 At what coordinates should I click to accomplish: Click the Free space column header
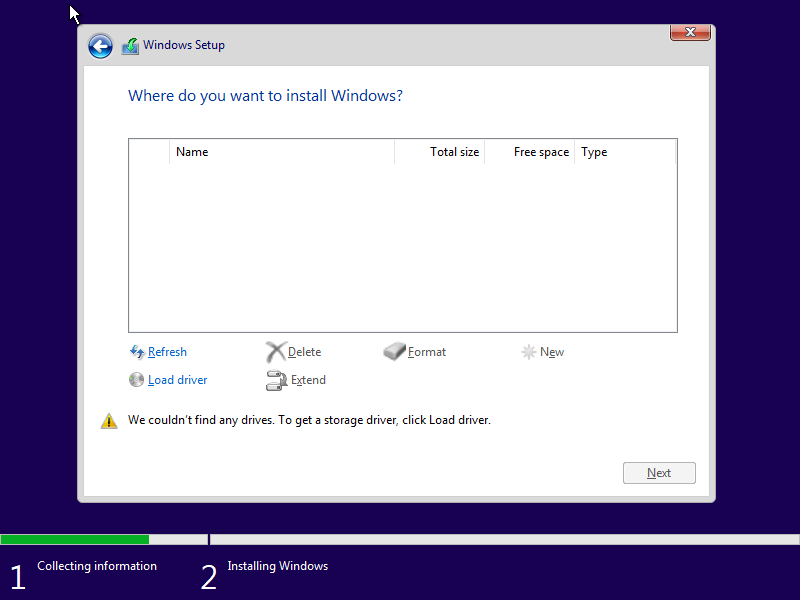click(540, 152)
